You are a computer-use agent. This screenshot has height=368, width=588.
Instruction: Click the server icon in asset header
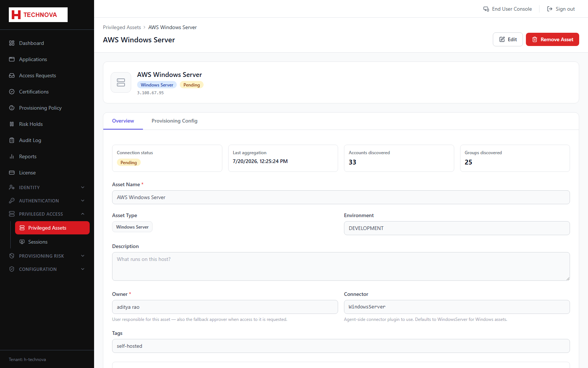[121, 82]
